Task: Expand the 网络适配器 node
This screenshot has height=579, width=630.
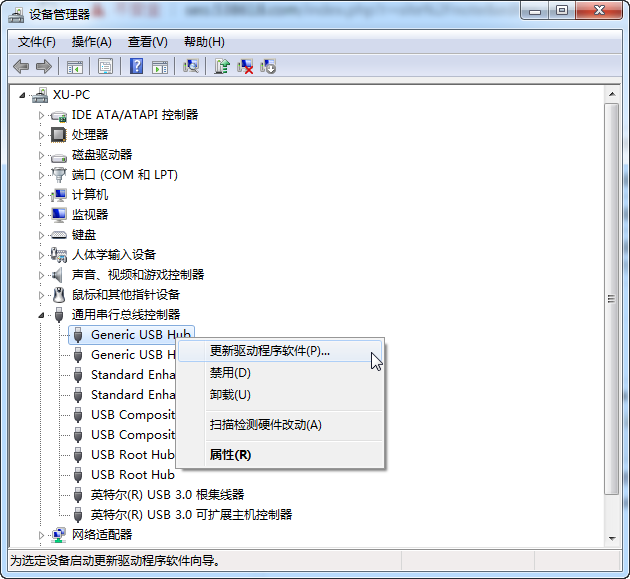Action: 41,535
